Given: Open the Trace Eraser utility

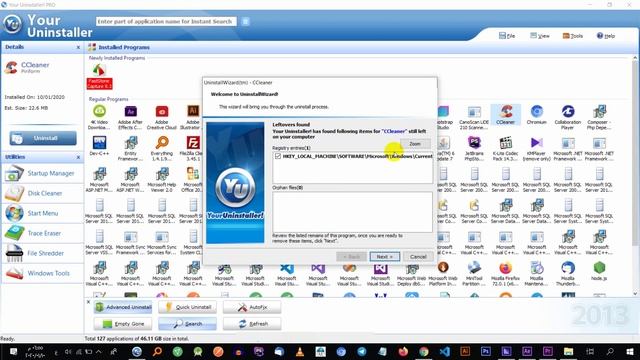Looking at the screenshot, I should pos(42,233).
